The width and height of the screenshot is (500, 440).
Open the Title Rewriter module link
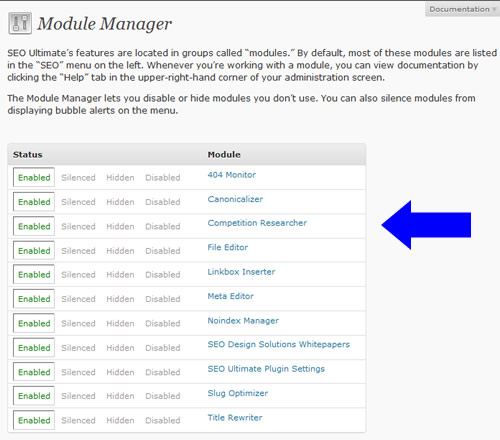(235, 418)
